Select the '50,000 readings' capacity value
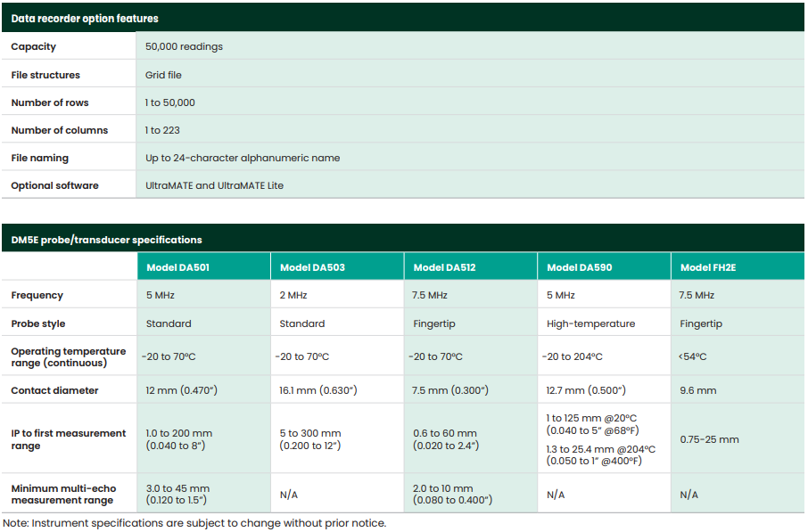The width and height of the screenshot is (808, 532). tap(184, 46)
